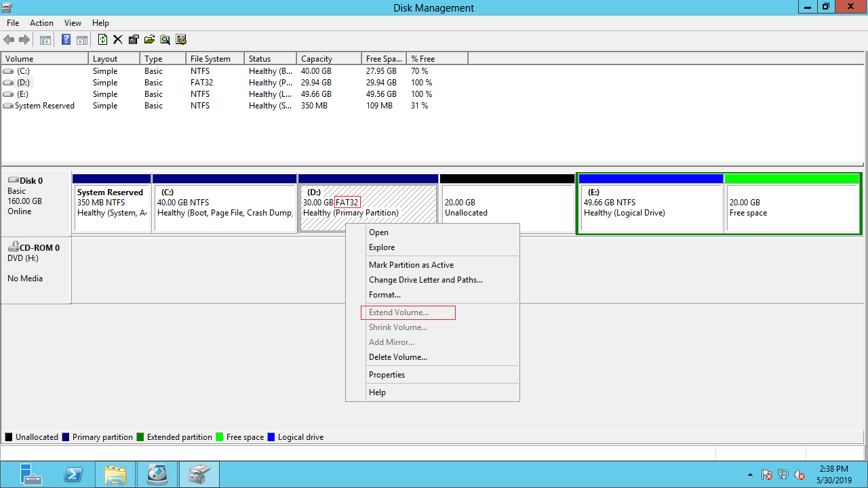Show or hide the console tree icon
This screenshot has width=868, height=488.
tap(45, 40)
